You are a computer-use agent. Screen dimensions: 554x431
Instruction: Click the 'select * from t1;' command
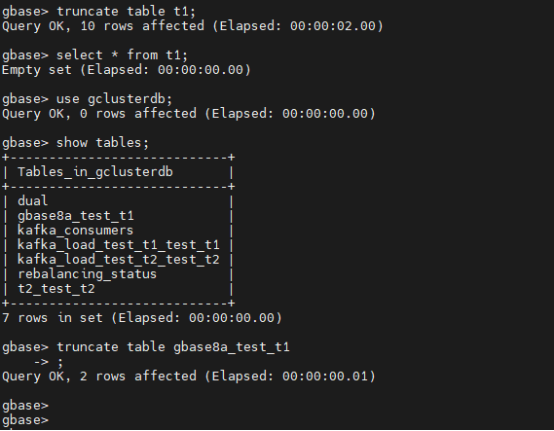(122, 55)
